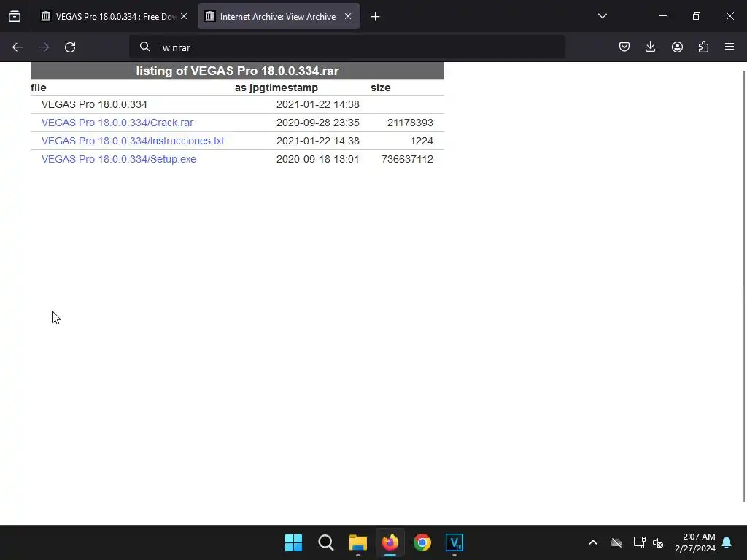Image resolution: width=747 pixels, height=560 pixels.
Task: Download the Setup.exe file link
Action: point(119,159)
